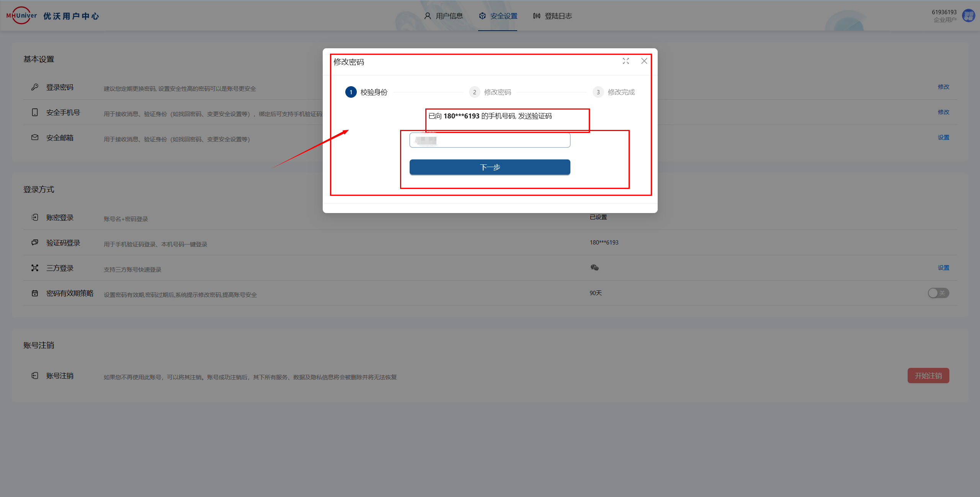Screen dimensions: 980x497
Task: Close the 修改密码 dialog
Action: [644, 61]
